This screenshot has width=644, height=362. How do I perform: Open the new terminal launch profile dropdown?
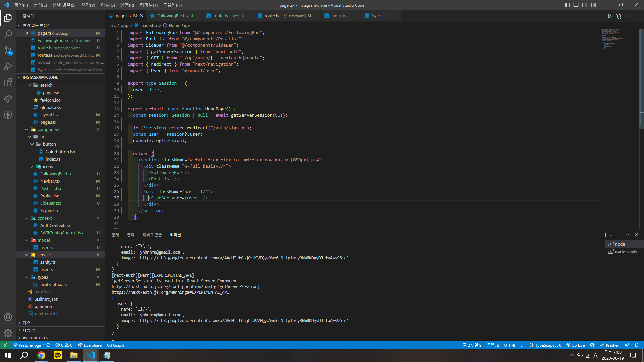611,235
